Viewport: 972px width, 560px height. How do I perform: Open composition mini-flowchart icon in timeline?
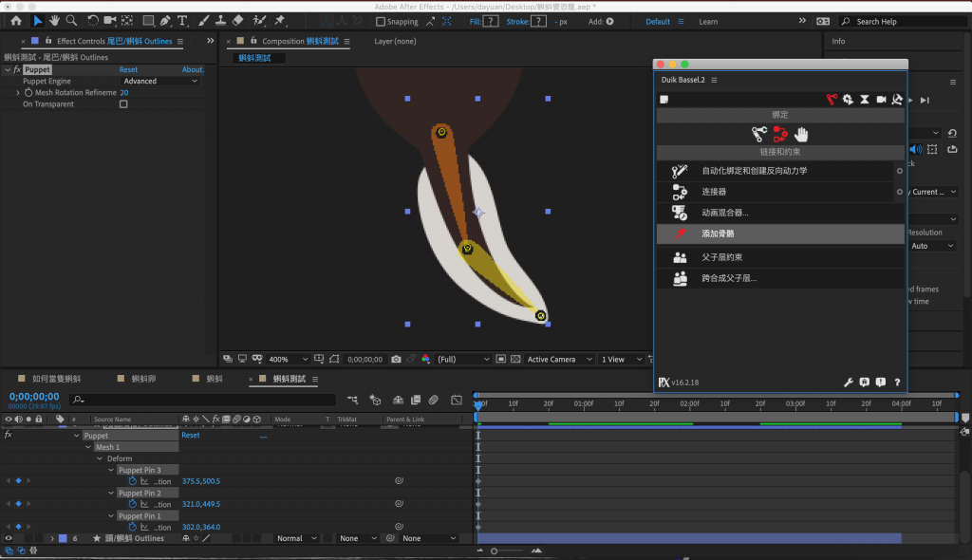[352, 400]
